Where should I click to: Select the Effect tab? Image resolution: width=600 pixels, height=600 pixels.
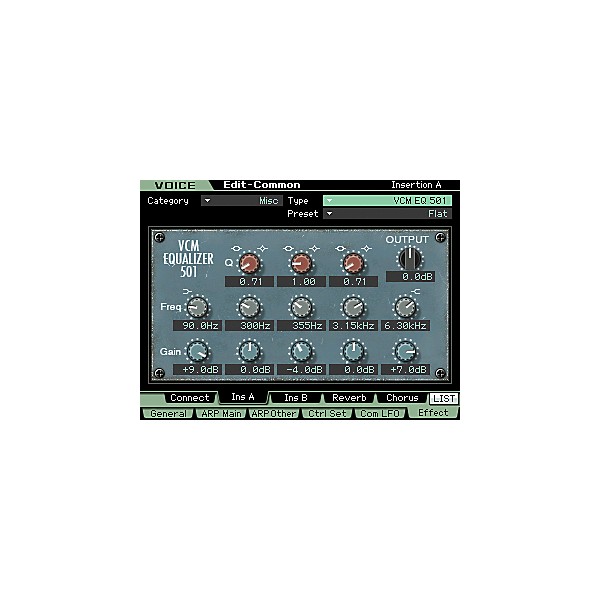[433, 413]
